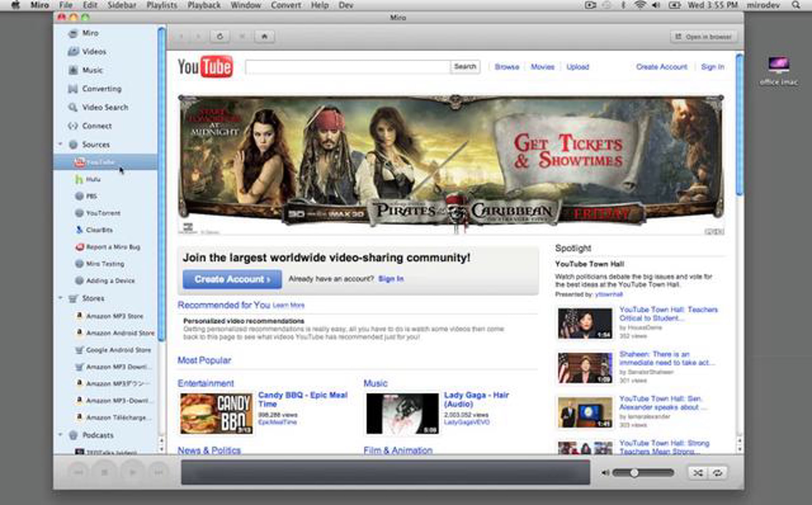Image resolution: width=812 pixels, height=505 pixels.
Task: Collapse the Stores section
Action: [x=61, y=298]
